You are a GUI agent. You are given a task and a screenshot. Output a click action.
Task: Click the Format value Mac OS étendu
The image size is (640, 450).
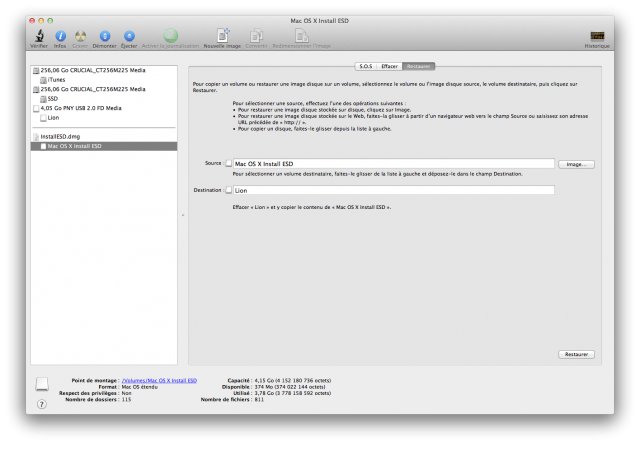tap(140, 387)
